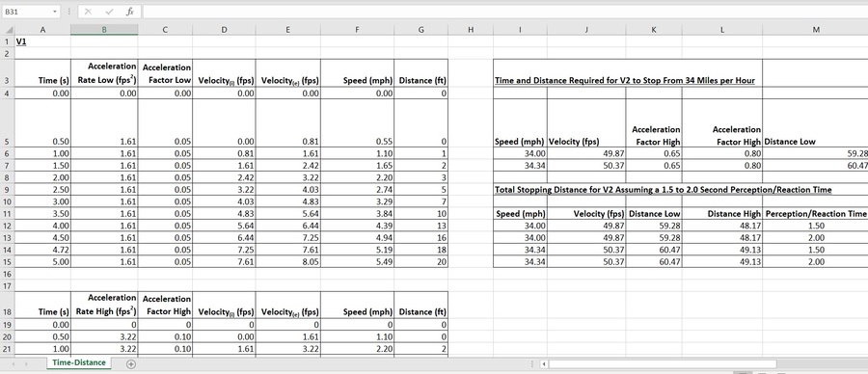Select row 5 header

coord(7,122)
